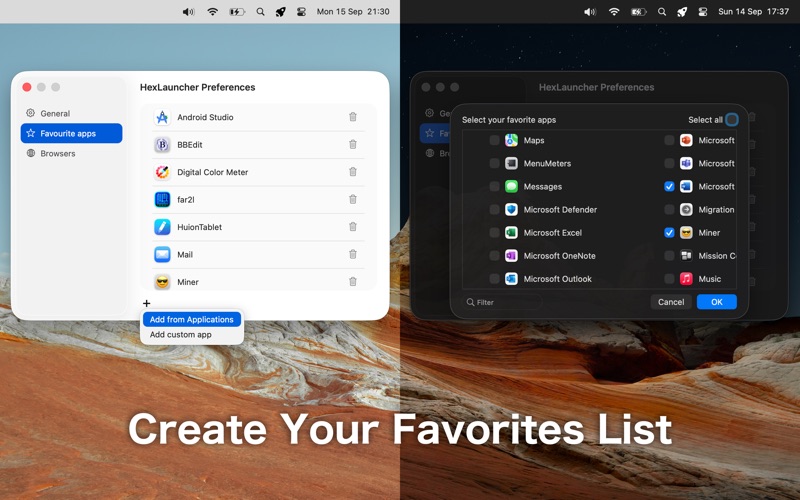Open Control Center in the dark menu bar

[x=703, y=12]
